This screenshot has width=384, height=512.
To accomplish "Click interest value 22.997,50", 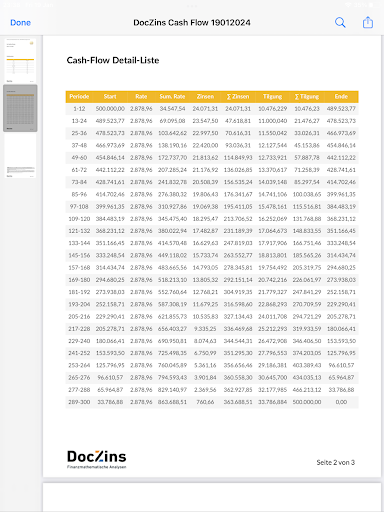I will (205, 133).
